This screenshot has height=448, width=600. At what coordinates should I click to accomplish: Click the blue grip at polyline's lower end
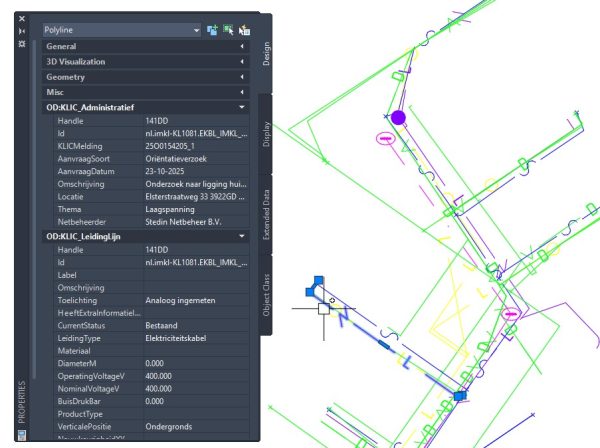(x=459, y=397)
